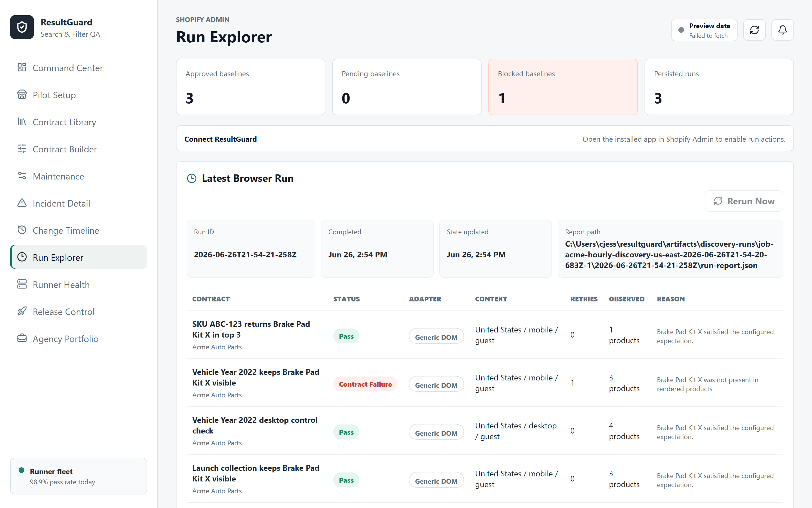Open Runner Health
Viewport: 812px width, 508px height.
tap(78, 284)
